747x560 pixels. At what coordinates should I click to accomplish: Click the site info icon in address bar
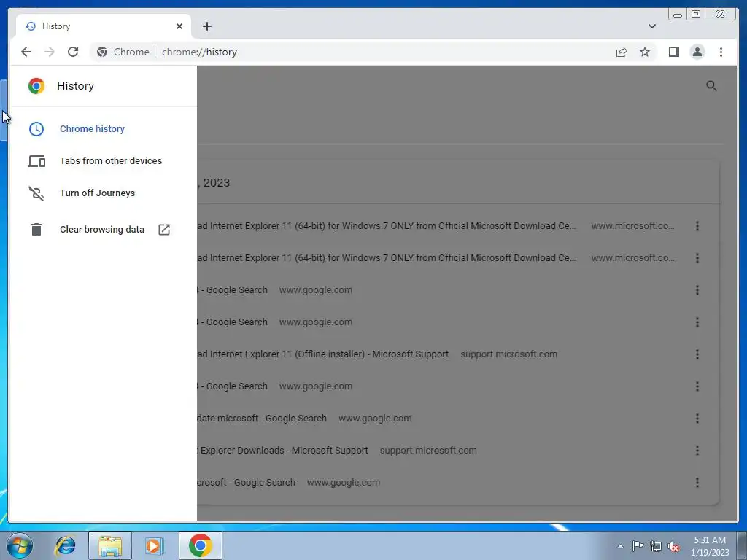coord(102,52)
